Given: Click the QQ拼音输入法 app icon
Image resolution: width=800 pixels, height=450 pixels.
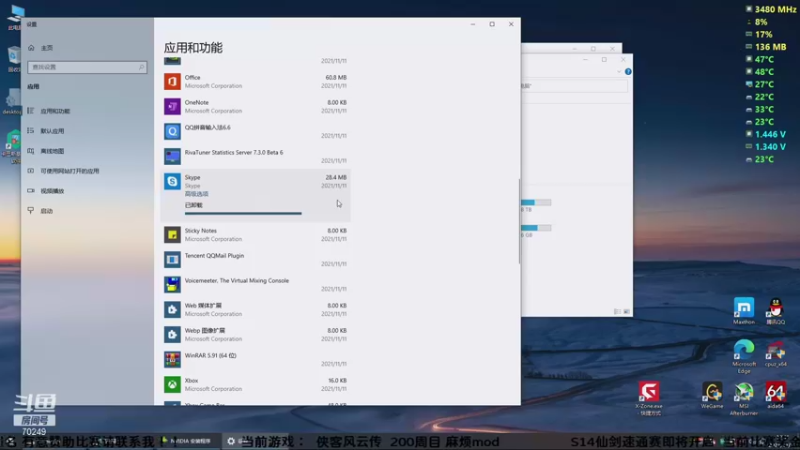Looking at the screenshot, I should (172, 131).
